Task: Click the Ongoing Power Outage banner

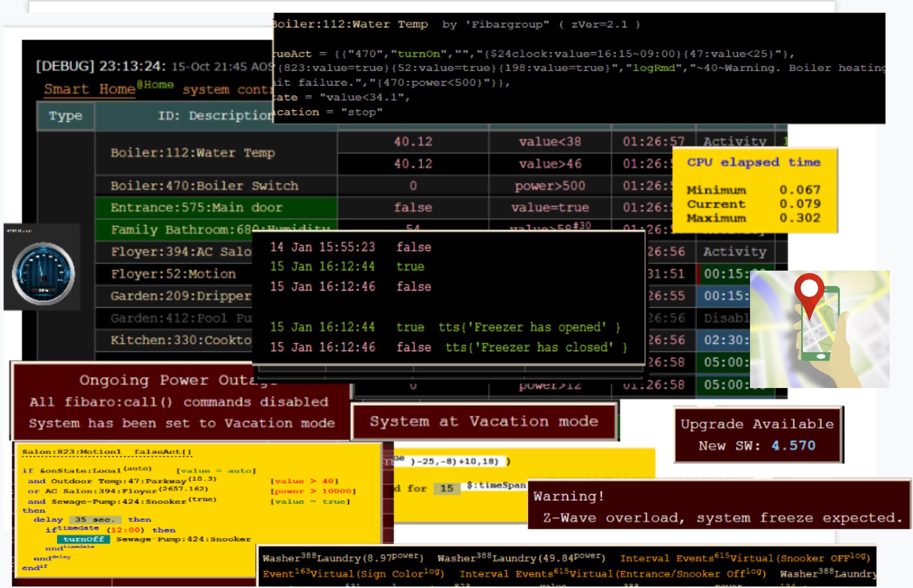Action: click(181, 401)
